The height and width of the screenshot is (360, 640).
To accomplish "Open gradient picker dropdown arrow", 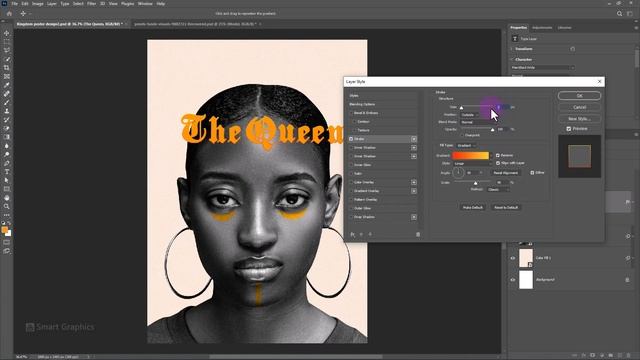I will coord(491,156).
